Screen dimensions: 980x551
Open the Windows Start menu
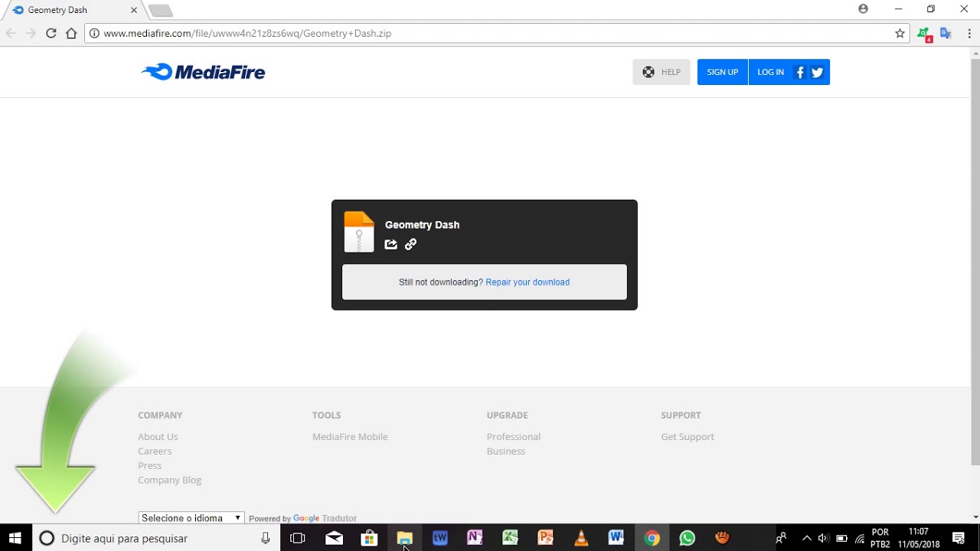[15, 538]
